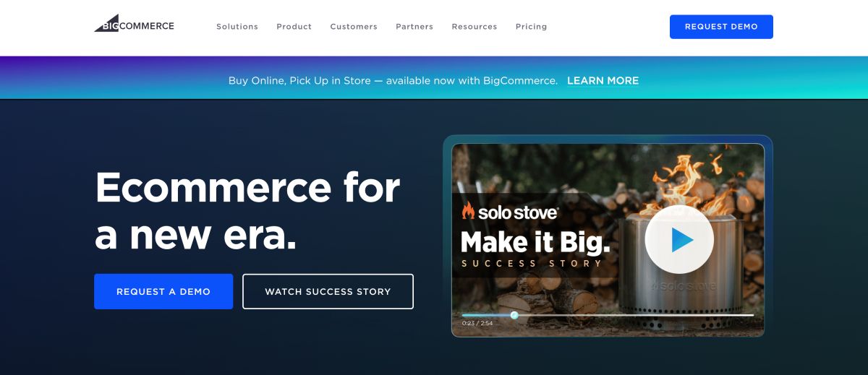Click the REQUEST A DEMO hero button

pos(163,291)
